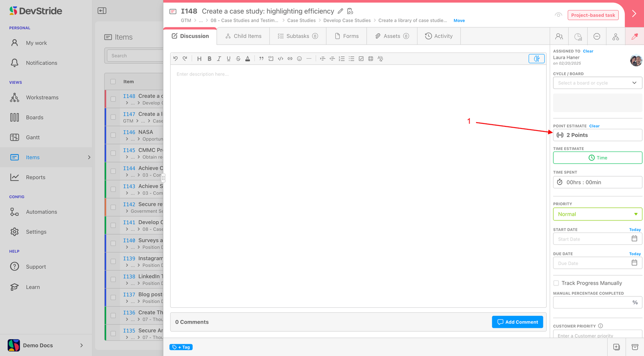This screenshot has height=356, width=644.
Task: Click the emoji icon in editor toolbar
Action: click(x=299, y=59)
